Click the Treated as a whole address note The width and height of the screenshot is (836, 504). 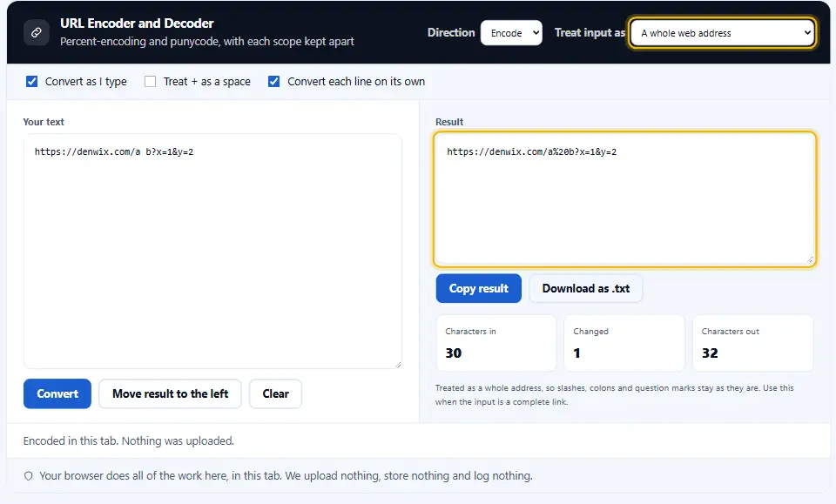614,395
